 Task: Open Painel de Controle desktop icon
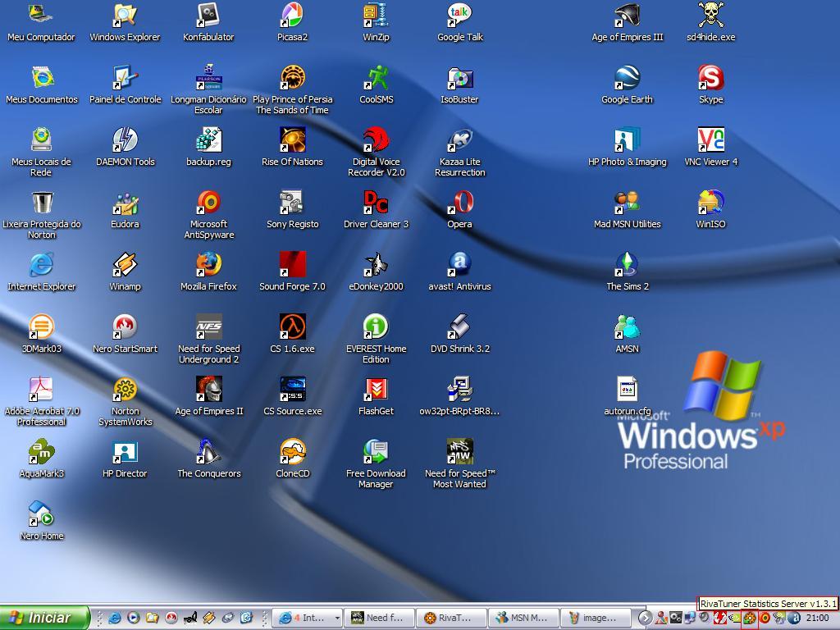click(125, 77)
